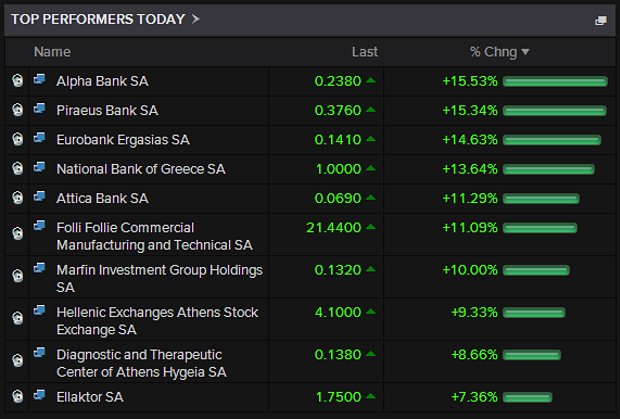Click the +15.34% change value
This screenshot has width=620, height=419.
(x=470, y=110)
